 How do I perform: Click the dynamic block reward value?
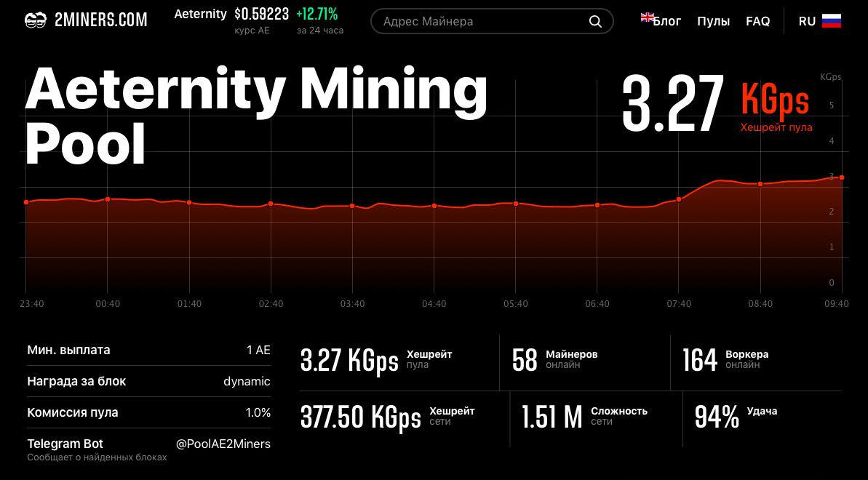[x=247, y=381]
